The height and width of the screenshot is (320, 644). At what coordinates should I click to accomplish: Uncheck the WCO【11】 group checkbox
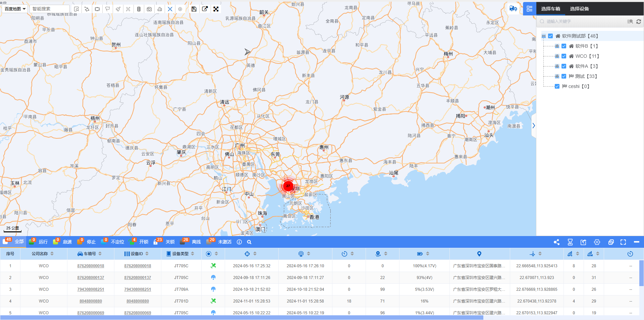point(564,56)
